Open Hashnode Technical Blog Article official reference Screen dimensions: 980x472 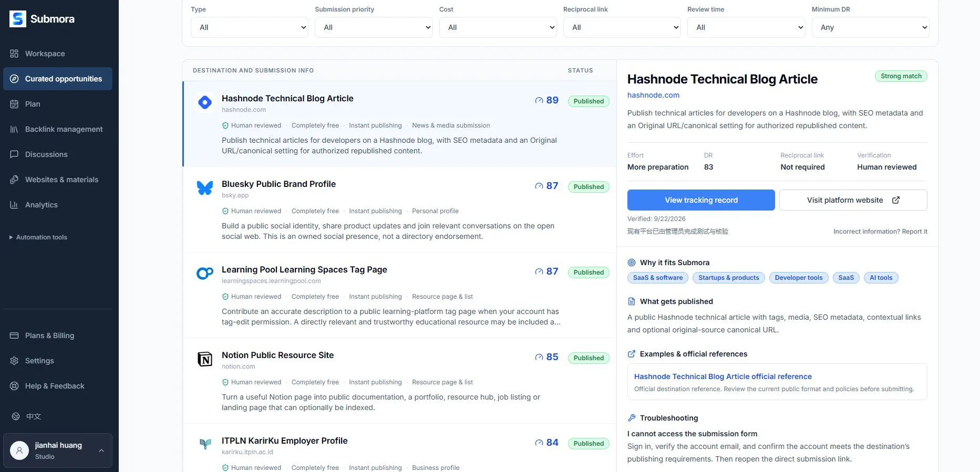pyautogui.click(x=723, y=376)
